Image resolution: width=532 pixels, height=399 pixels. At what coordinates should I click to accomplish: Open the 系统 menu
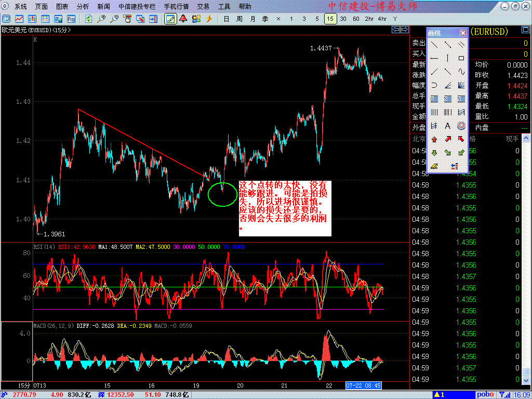pyautogui.click(x=20, y=6)
